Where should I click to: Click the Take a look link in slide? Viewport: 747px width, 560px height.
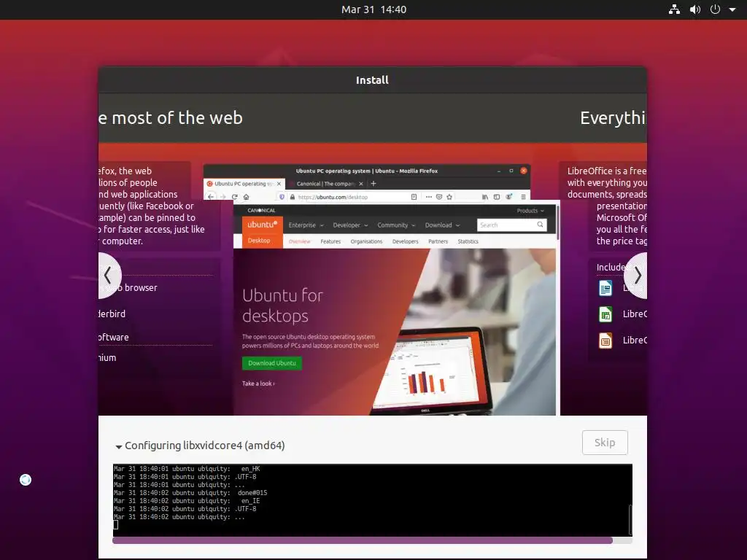258,384
